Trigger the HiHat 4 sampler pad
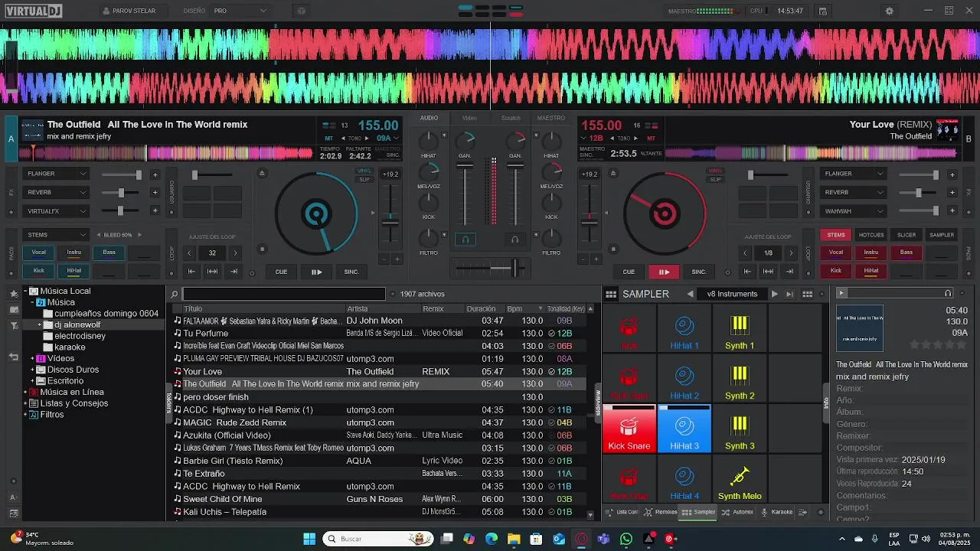This screenshot has height=551, width=980. (684, 480)
